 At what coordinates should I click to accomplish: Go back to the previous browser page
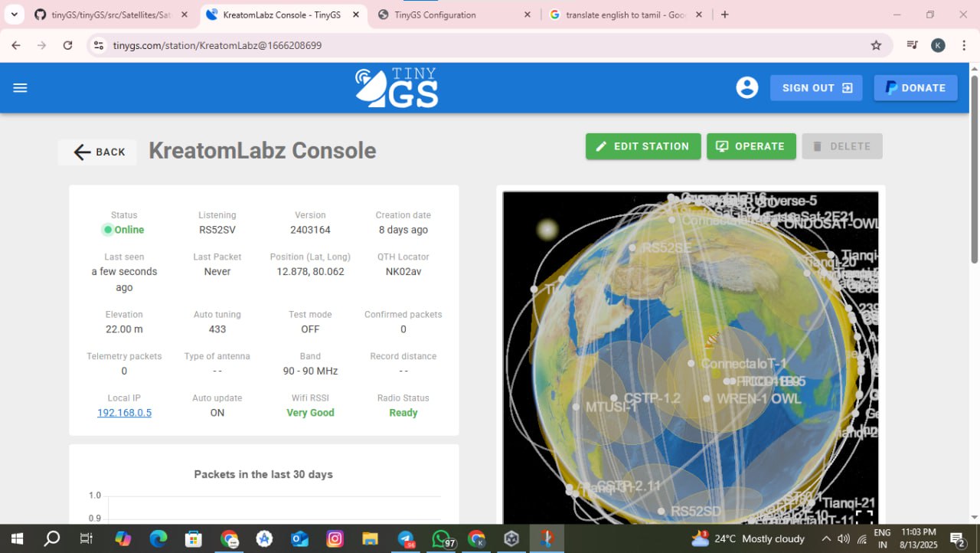16,45
